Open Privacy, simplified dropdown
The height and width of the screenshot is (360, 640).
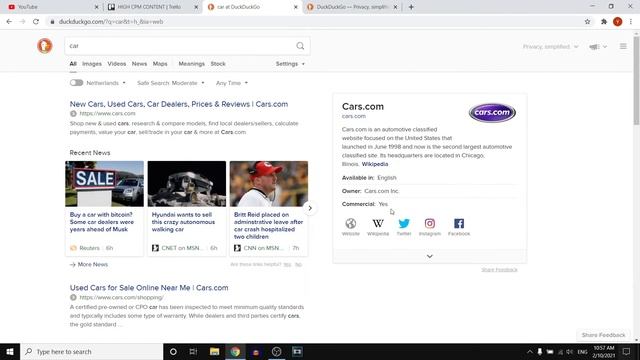(551, 47)
